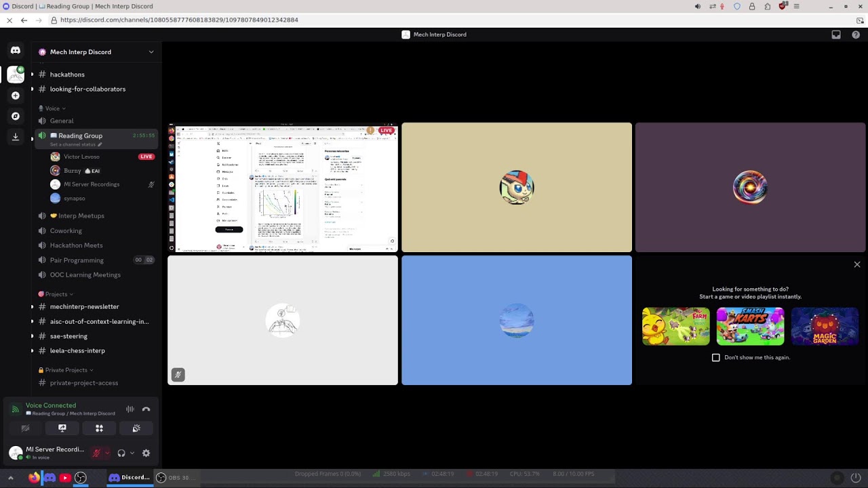Open the looking-for-collaborators channel
868x488 pixels.
(x=87, y=89)
